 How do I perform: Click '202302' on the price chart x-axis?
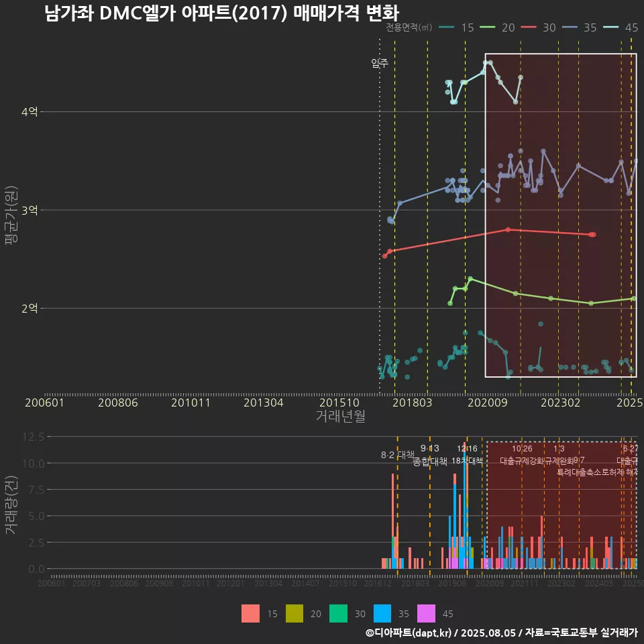click(x=561, y=402)
